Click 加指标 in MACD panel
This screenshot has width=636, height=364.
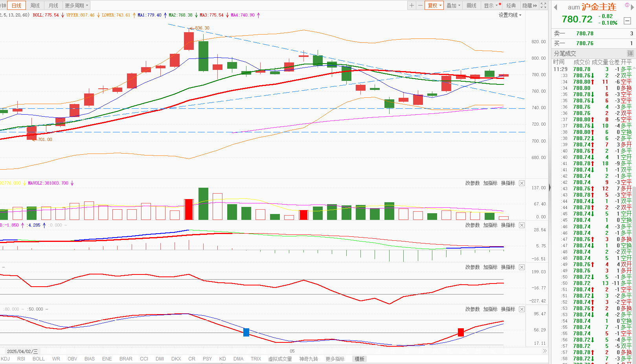point(490,225)
